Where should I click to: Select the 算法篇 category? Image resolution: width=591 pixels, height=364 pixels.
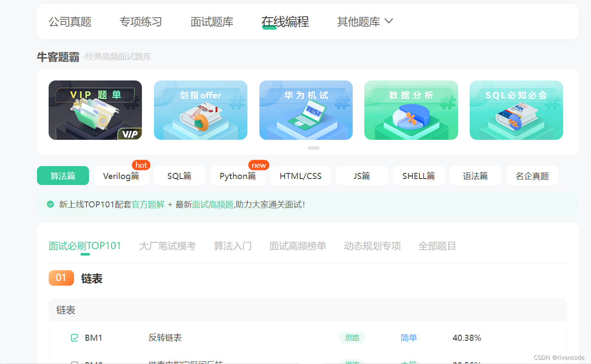[63, 176]
